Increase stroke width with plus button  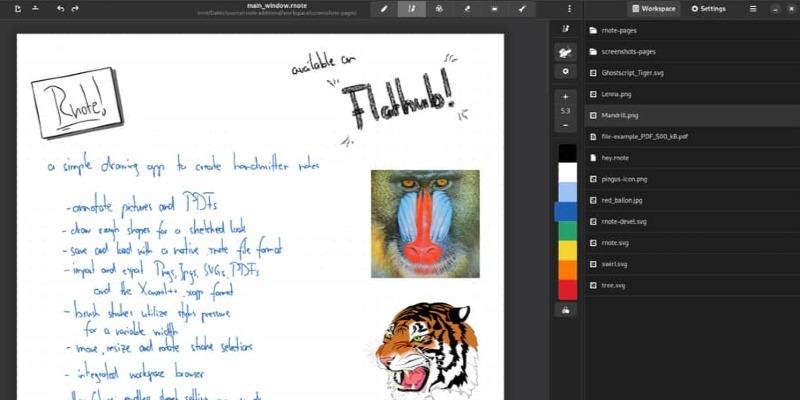566,96
